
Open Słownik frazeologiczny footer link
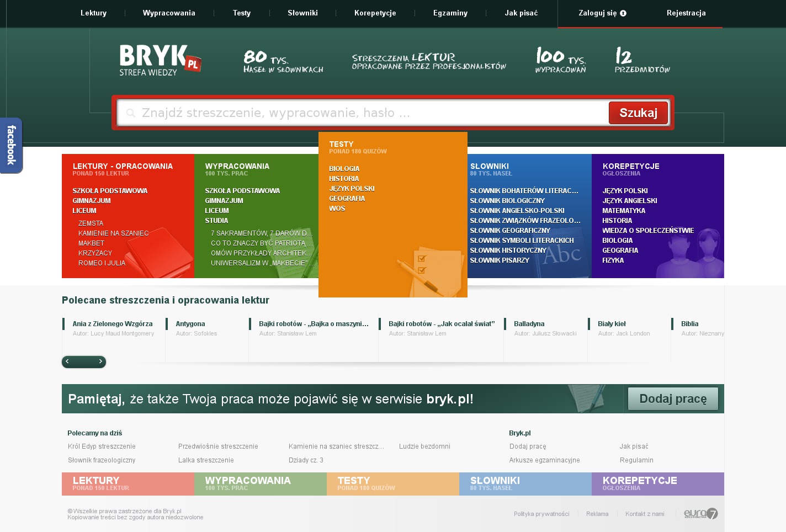(x=102, y=460)
